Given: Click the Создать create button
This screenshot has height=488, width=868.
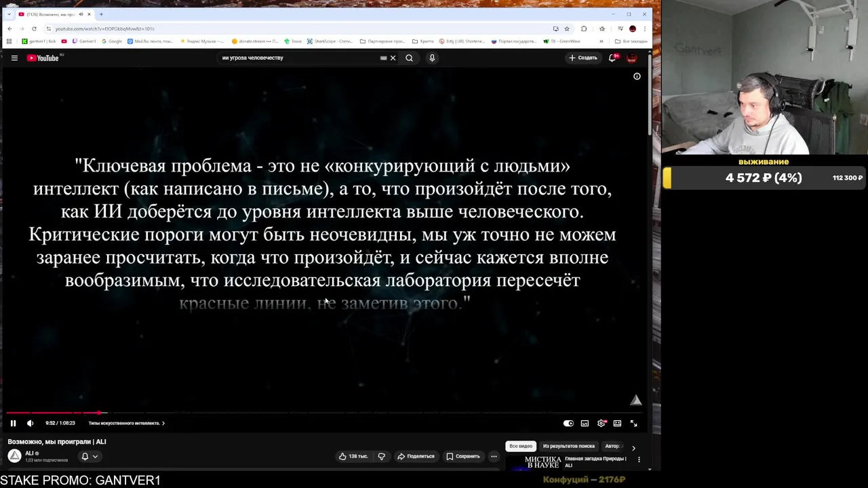Looking at the screenshot, I should [x=583, y=58].
